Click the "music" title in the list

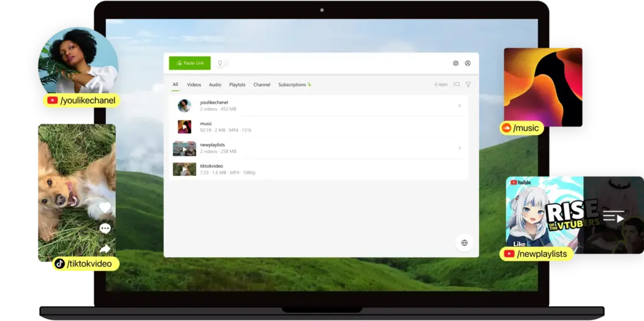tap(206, 124)
